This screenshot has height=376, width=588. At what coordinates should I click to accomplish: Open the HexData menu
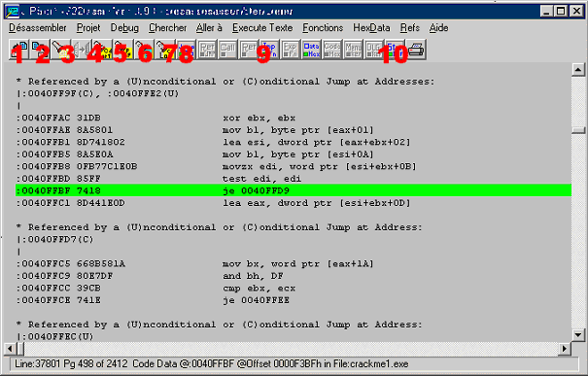click(371, 28)
